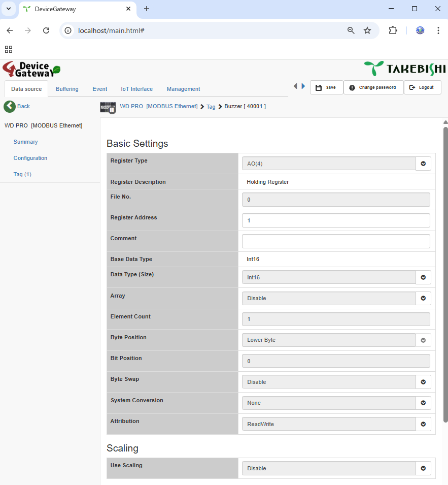
Task: Click the right navigation arrow near Save
Action: (303, 86)
